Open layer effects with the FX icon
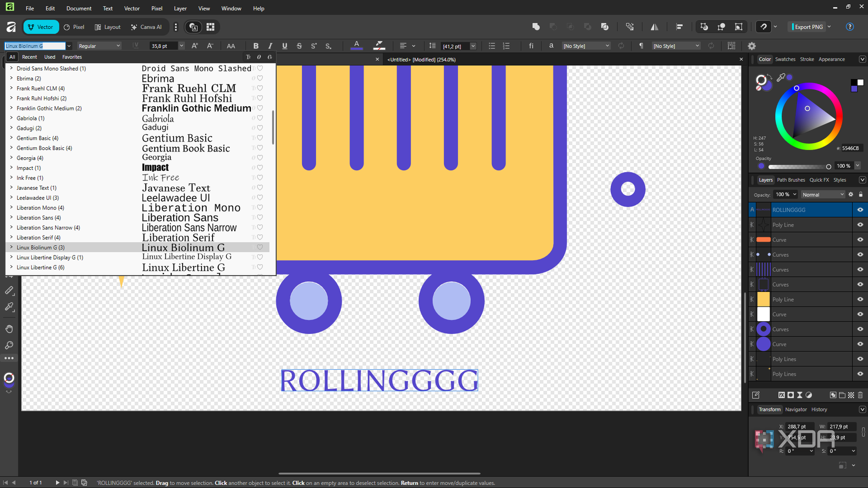This screenshot has height=488, width=868. (781, 395)
